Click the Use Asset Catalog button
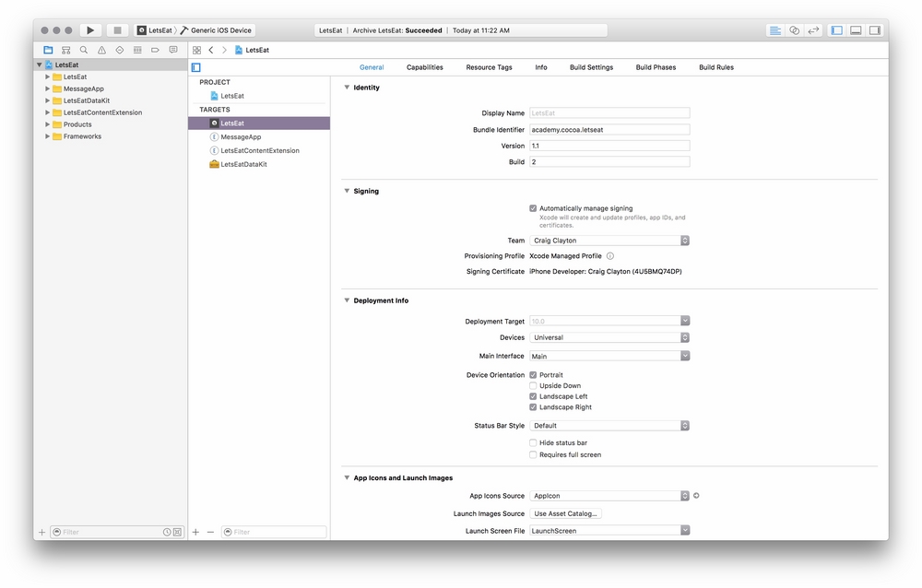 pos(566,513)
